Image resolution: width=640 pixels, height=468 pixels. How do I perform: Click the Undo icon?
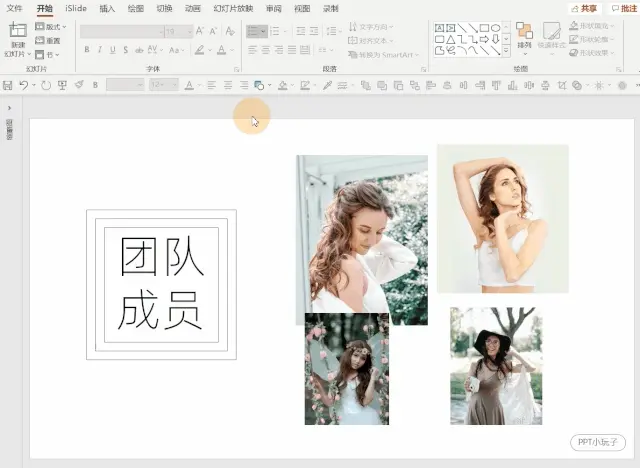tap(24, 85)
